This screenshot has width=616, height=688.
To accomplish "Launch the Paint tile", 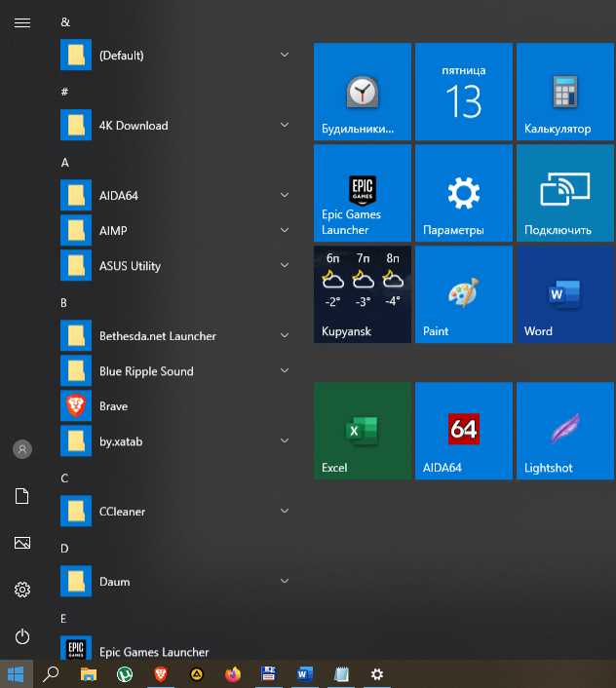I will pyautogui.click(x=464, y=294).
